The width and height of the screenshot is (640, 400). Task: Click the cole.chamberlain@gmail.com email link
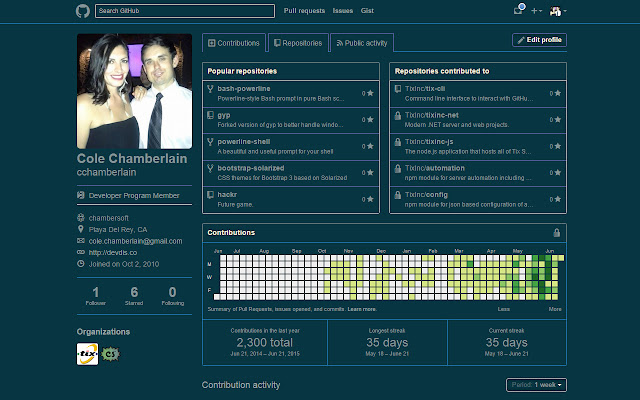[136, 241]
